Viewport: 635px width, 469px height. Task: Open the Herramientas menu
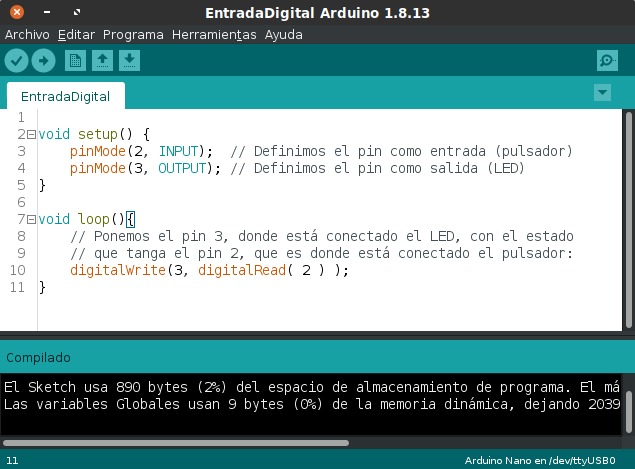[214, 34]
